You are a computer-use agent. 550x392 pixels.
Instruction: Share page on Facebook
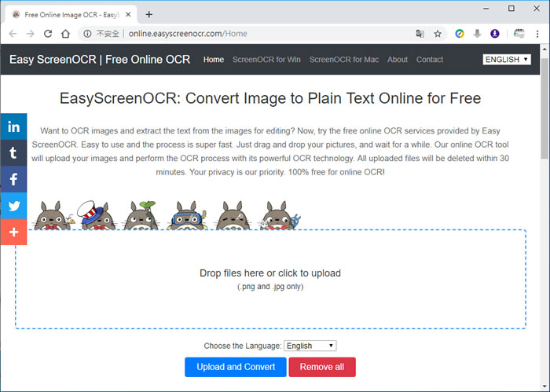coord(13,179)
